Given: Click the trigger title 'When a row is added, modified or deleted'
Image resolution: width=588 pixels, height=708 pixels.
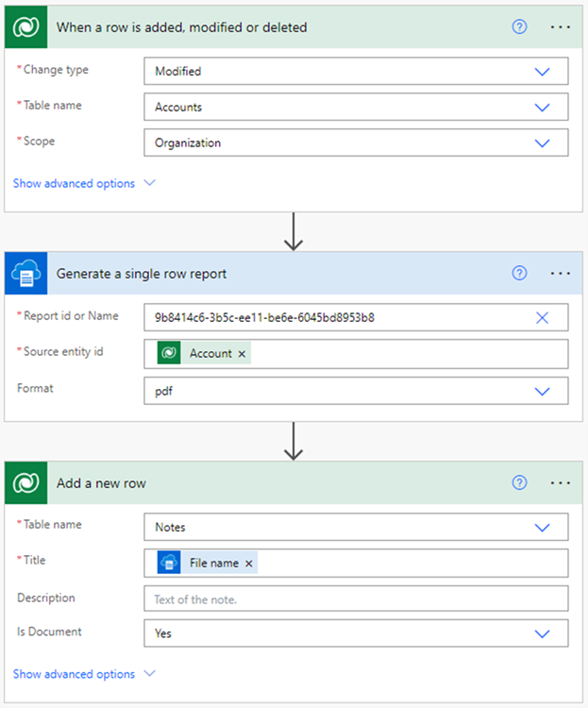Looking at the screenshot, I should pos(181,27).
